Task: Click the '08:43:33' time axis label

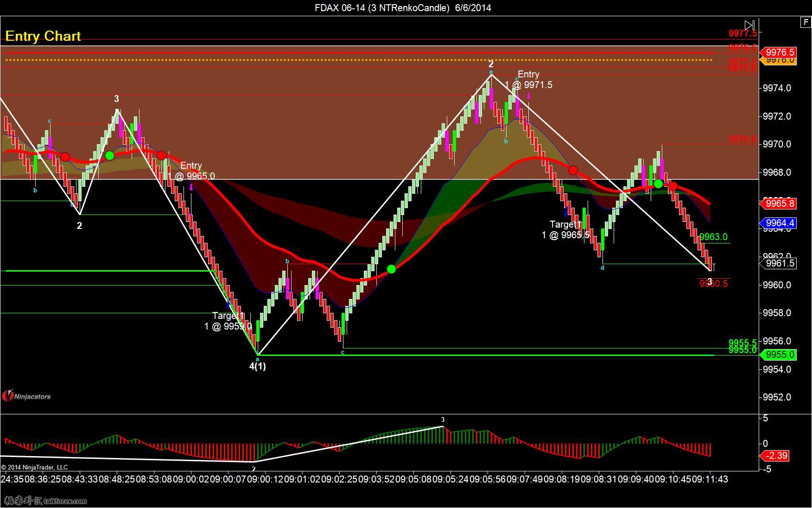Action: pos(80,479)
